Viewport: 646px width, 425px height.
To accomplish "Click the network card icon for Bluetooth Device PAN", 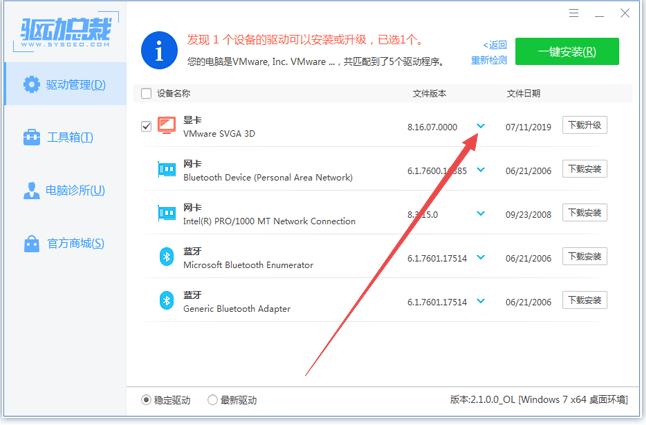I will tap(166, 169).
